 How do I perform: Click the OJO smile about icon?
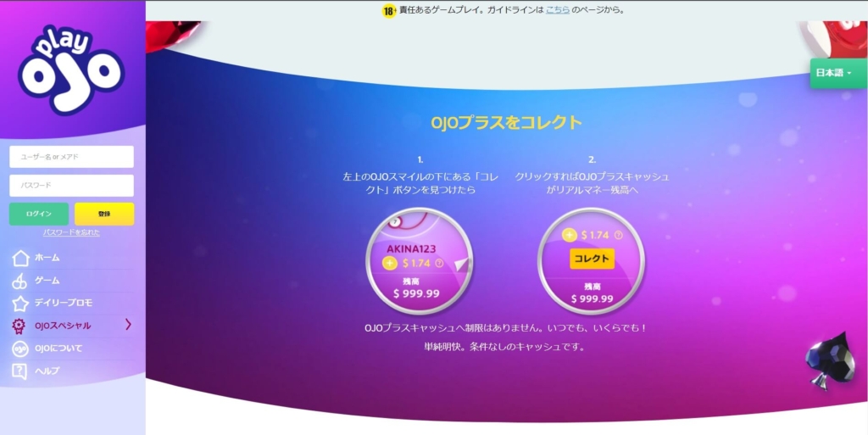tap(20, 349)
